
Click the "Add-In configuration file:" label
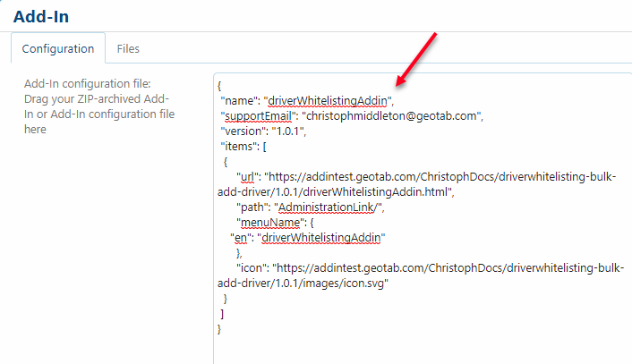point(87,84)
